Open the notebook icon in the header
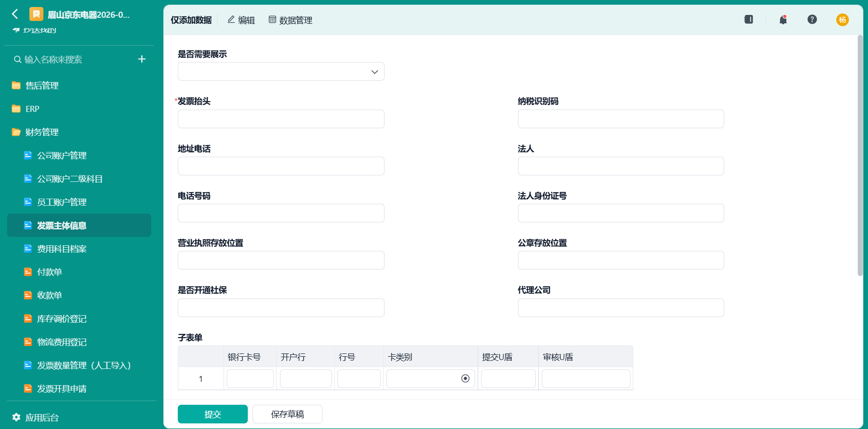Screen dimensions: 868x429 coord(749,20)
